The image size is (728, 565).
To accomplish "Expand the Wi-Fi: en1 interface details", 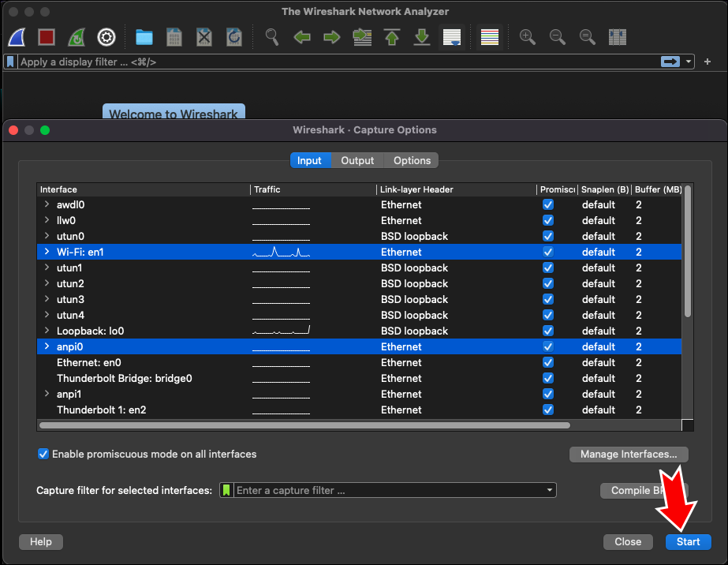I will click(x=47, y=252).
